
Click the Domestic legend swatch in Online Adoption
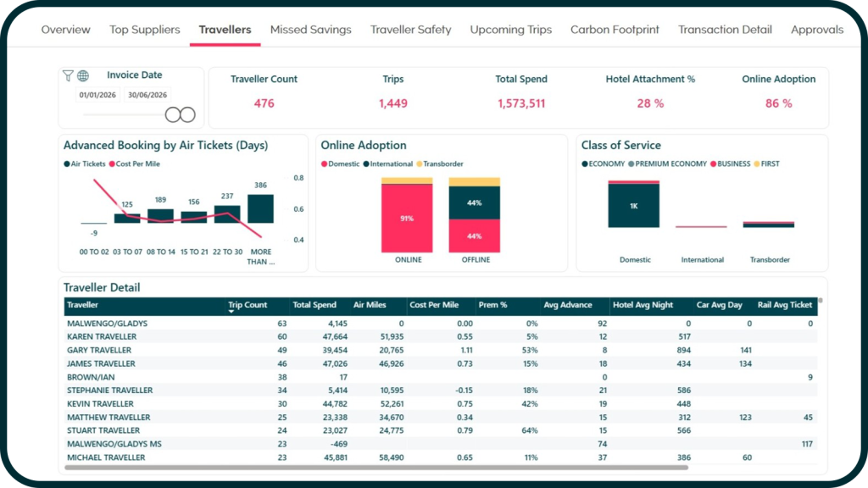click(325, 164)
